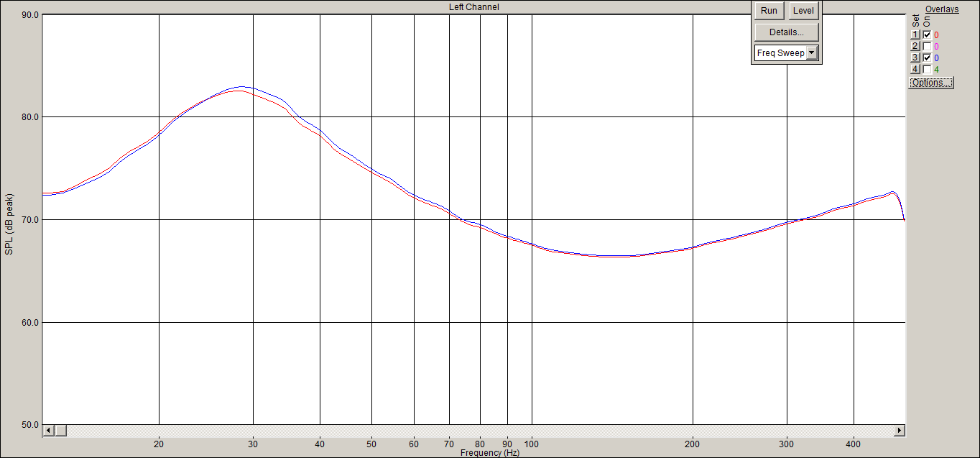Expand the Freq Sweep dropdown
The height and width of the screenshot is (458, 980).
811,52
